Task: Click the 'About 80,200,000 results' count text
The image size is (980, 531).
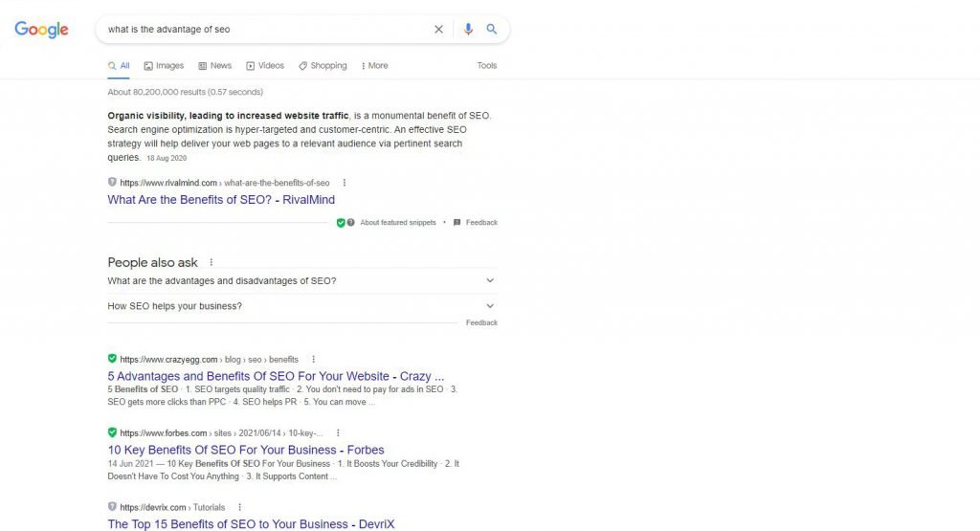Action: (185, 92)
